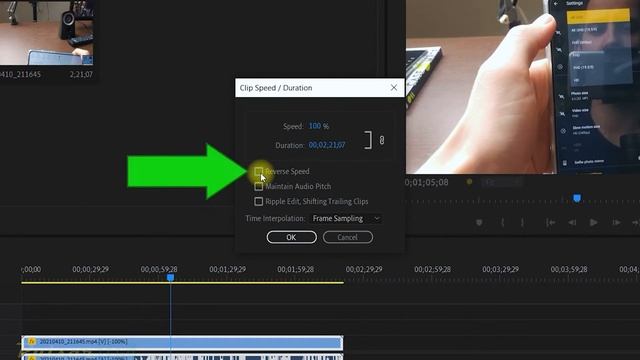Click the Add Marker button in Program monitor
This screenshot has width=640, height=360.
(479, 222)
